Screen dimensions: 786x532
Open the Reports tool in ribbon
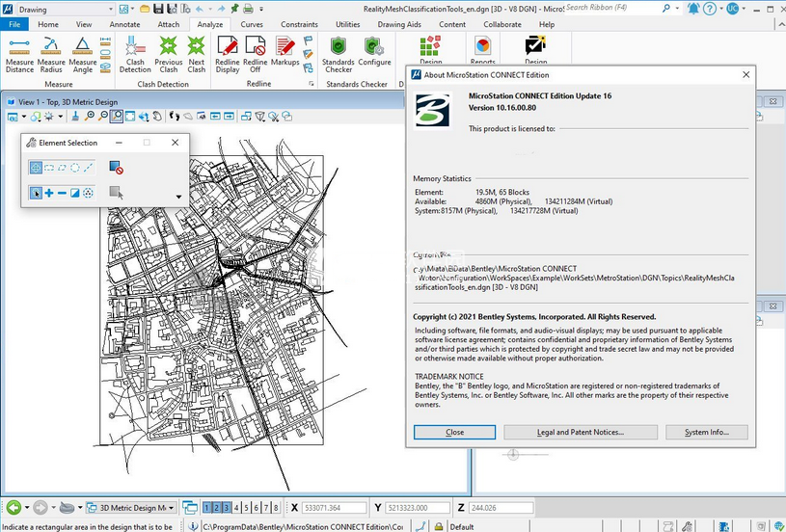pyautogui.click(x=483, y=50)
